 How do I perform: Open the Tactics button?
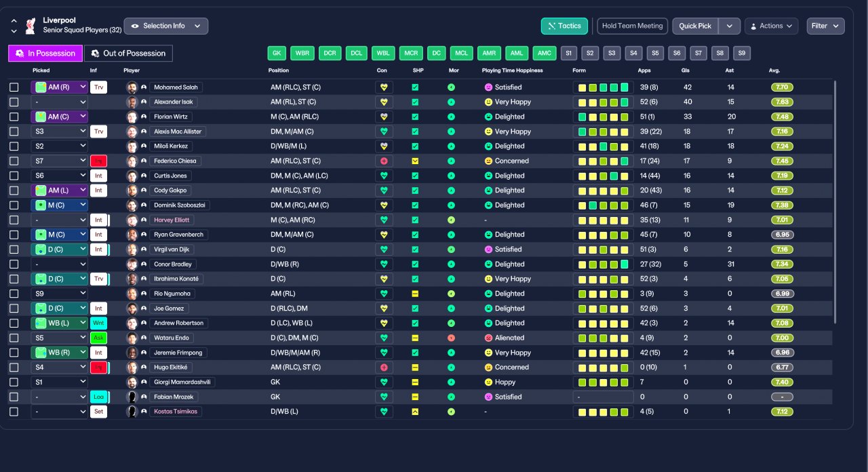click(564, 26)
